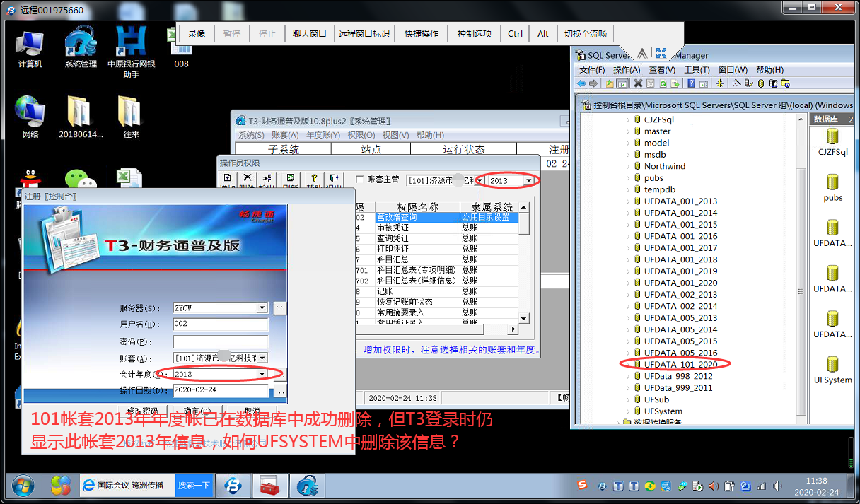Expand the UFSystem tree node
The image size is (860, 504).
coord(628,411)
